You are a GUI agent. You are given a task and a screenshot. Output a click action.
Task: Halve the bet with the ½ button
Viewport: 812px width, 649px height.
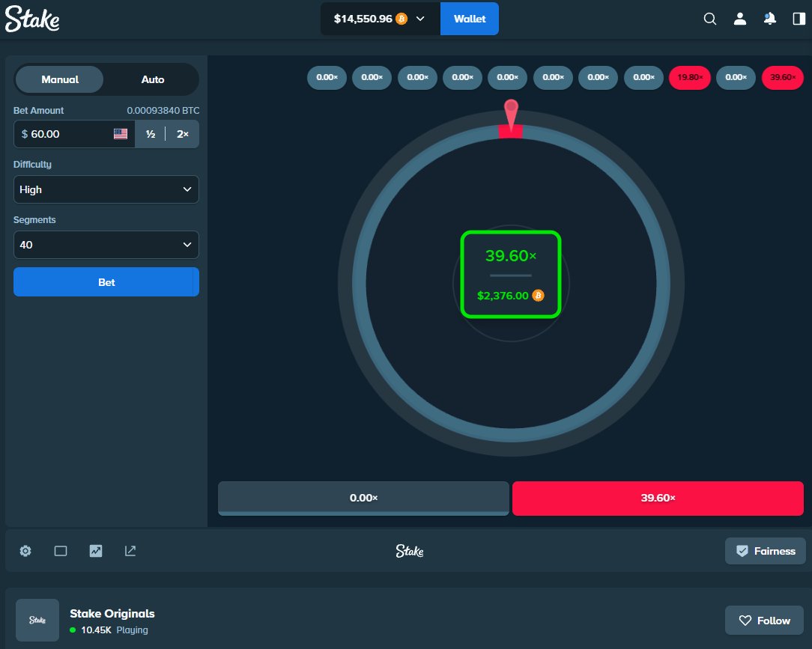coord(151,134)
